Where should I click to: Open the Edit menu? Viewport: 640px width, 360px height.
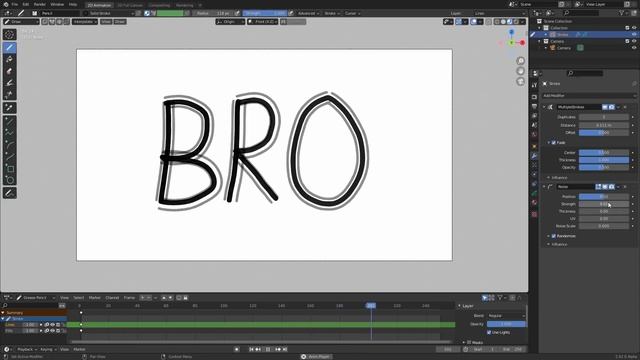pos(26,4)
